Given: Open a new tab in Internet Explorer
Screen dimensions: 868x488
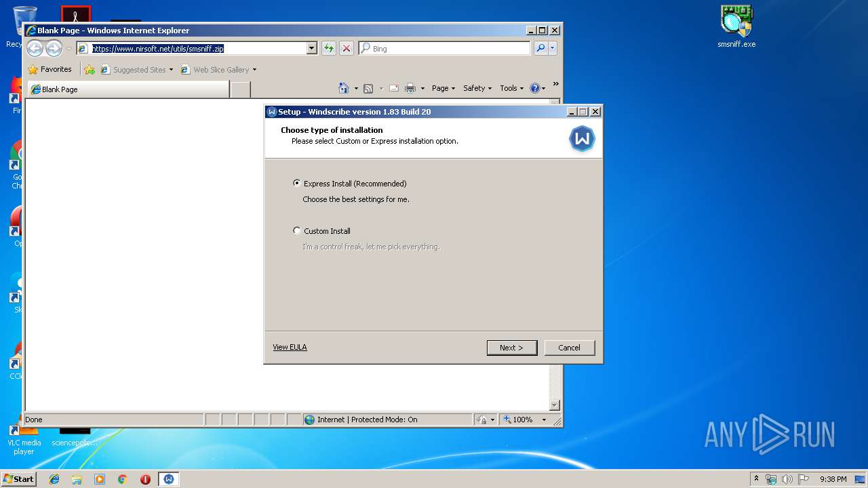Looking at the screenshot, I should pos(240,89).
